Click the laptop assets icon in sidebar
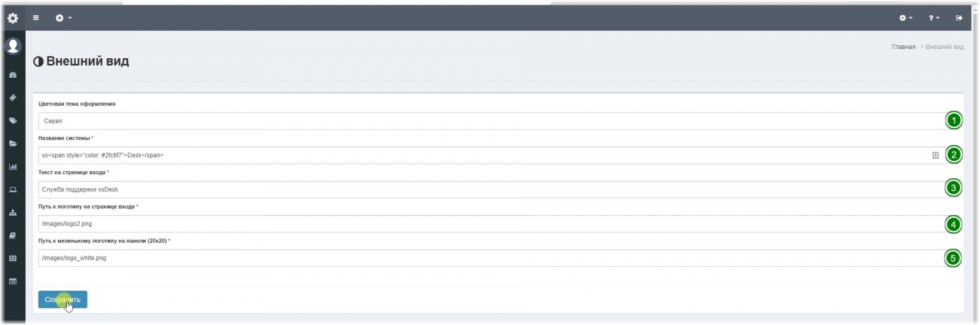The image size is (980, 325). click(x=13, y=189)
